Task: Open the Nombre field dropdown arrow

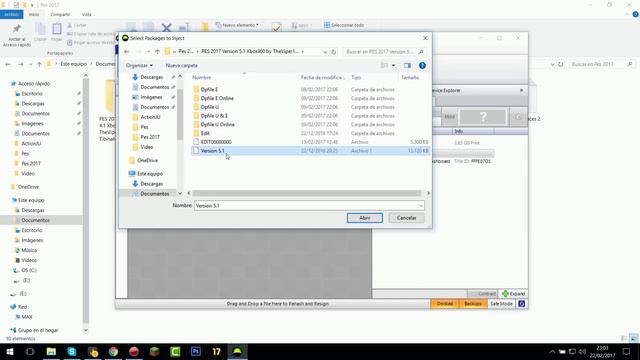Action: click(x=421, y=206)
